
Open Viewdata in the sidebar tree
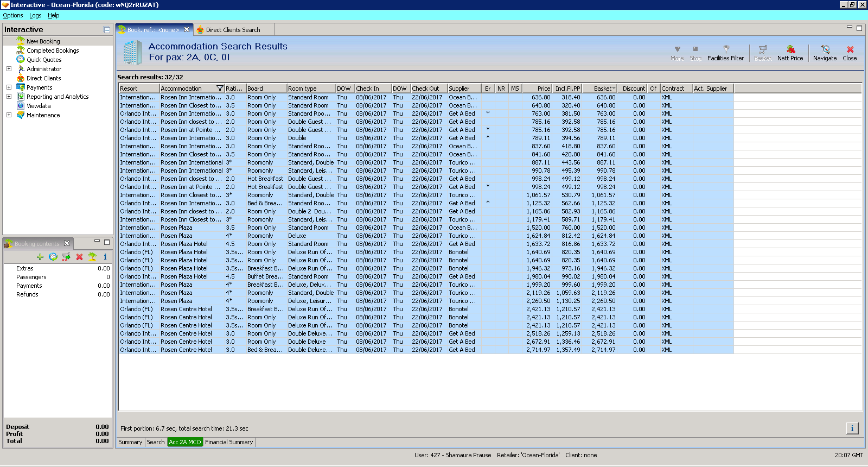tap(39, 106)
